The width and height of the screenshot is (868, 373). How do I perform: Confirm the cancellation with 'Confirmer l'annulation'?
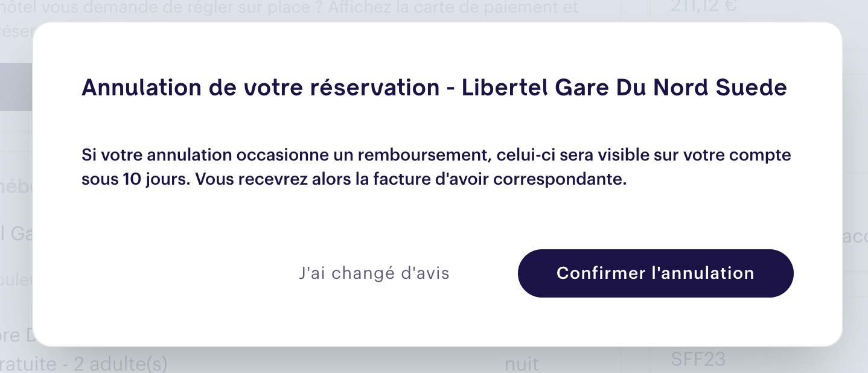[x=655, y=273]
